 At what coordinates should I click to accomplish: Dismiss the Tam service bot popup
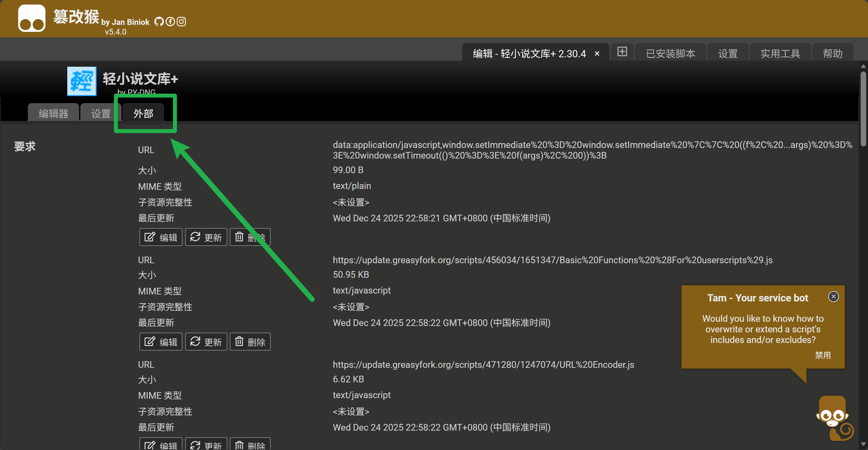(833, 297)
